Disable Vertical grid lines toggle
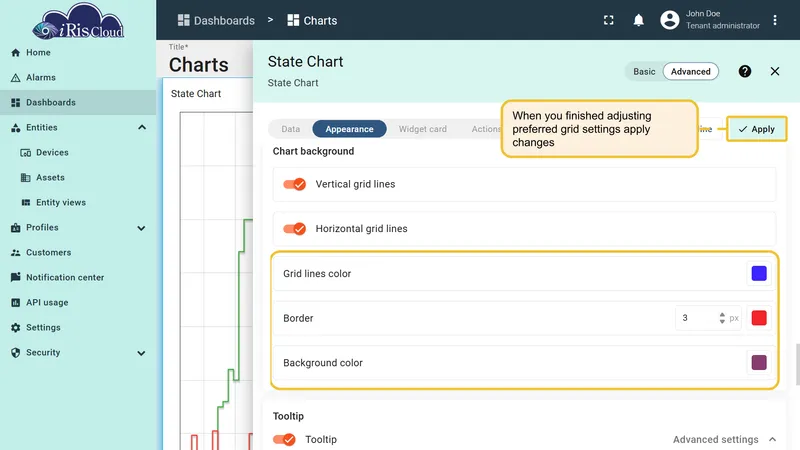800x450 pixels. [x=294, y=184]
